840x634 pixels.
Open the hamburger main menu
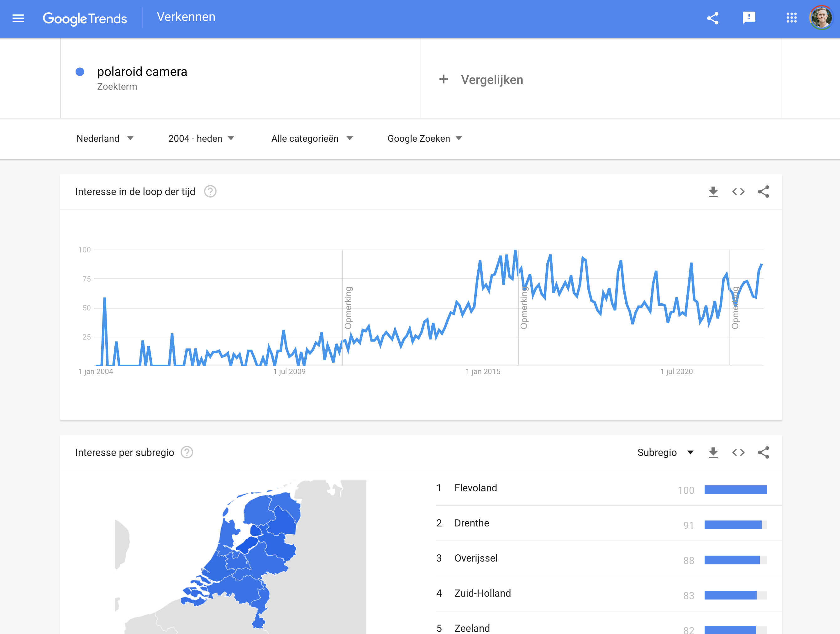tap(18, 18)
